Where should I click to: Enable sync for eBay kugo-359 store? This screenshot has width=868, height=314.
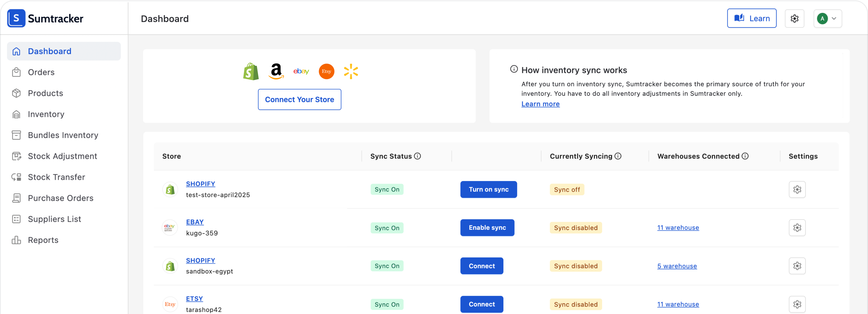[x=487, y=228]
